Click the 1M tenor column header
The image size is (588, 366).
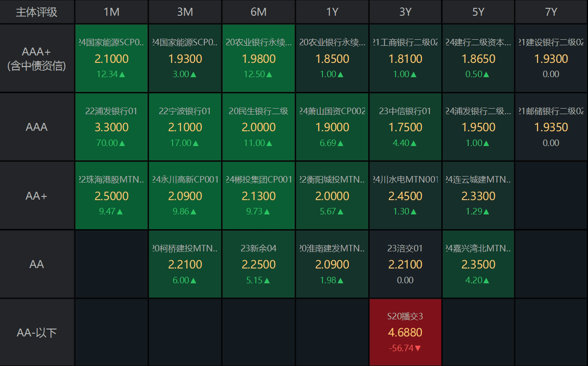111,12
